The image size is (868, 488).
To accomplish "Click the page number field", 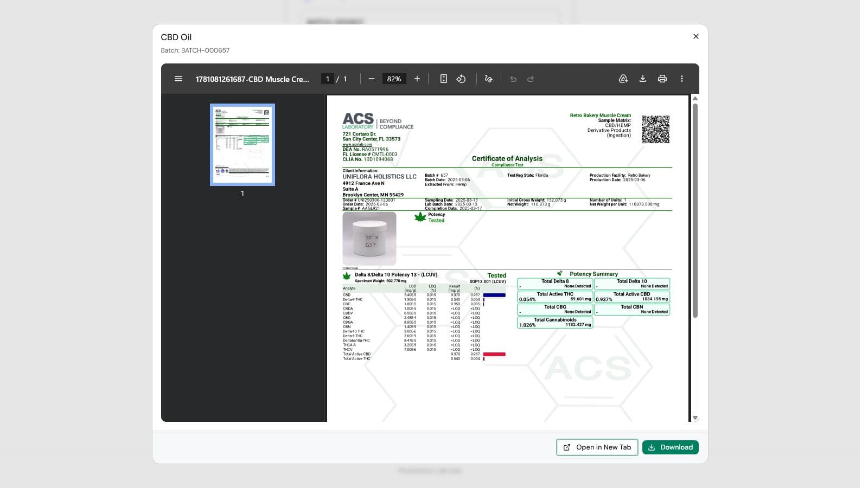I will 328,79.
